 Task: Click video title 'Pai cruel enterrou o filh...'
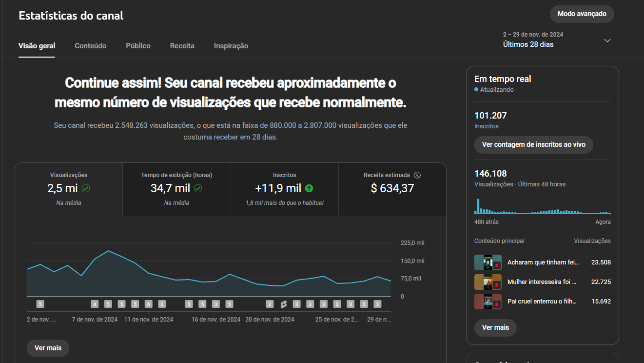pos(542,302)
